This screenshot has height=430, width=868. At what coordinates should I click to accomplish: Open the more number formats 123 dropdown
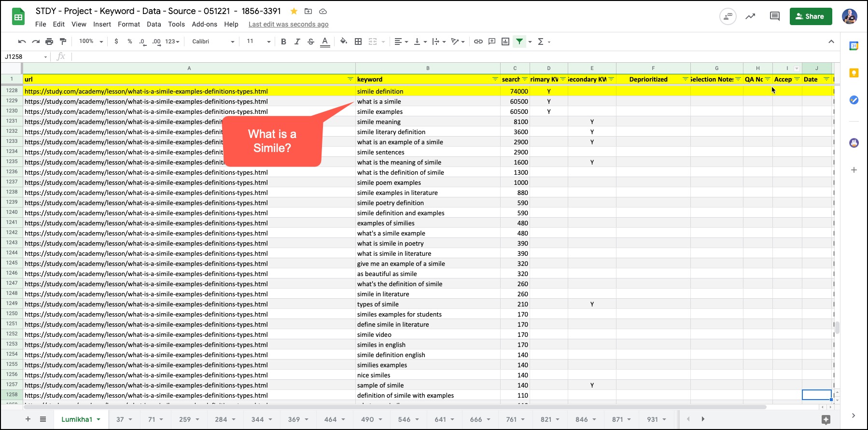pyautogui.click(x=172, y=42)
